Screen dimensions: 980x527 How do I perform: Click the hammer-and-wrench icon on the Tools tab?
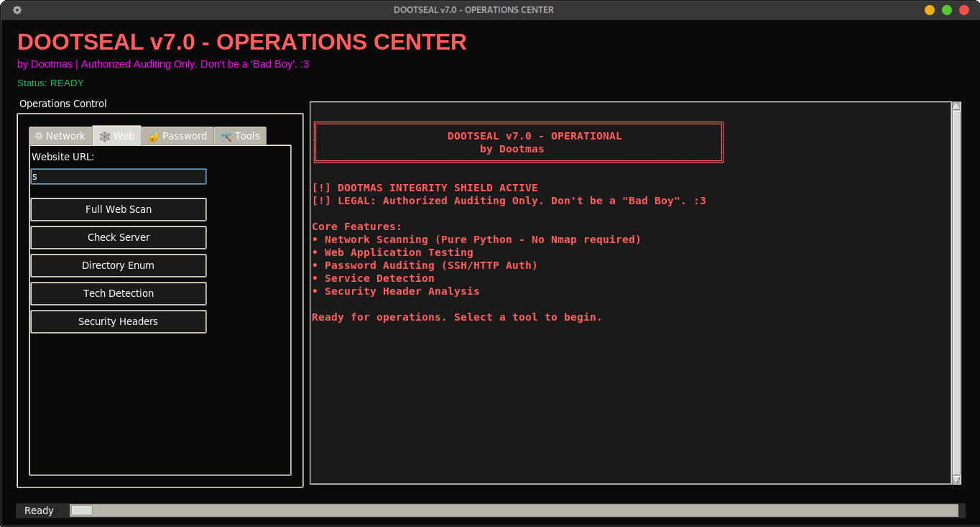pos(225,135)
